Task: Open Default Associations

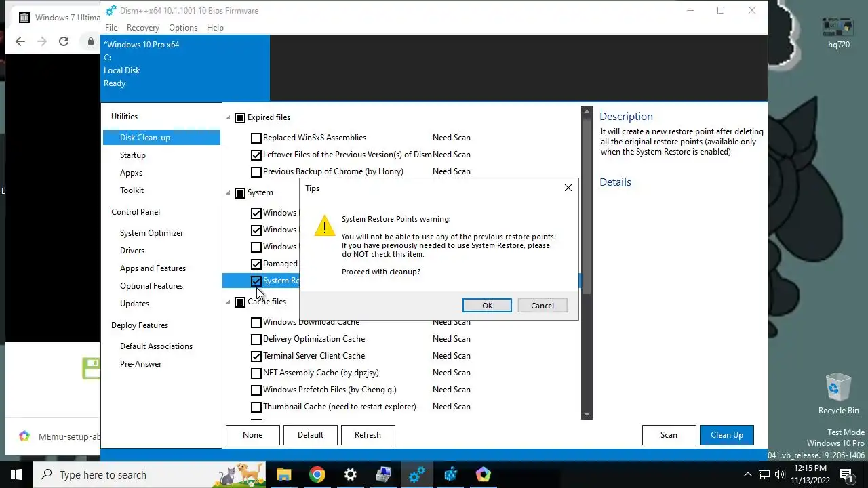Action: coord(156,346)
